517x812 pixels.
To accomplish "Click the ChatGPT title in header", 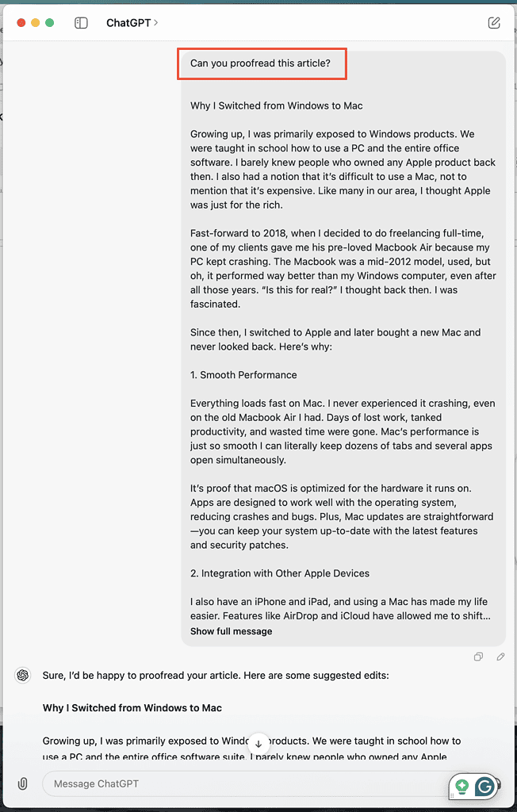I will 129,23.
